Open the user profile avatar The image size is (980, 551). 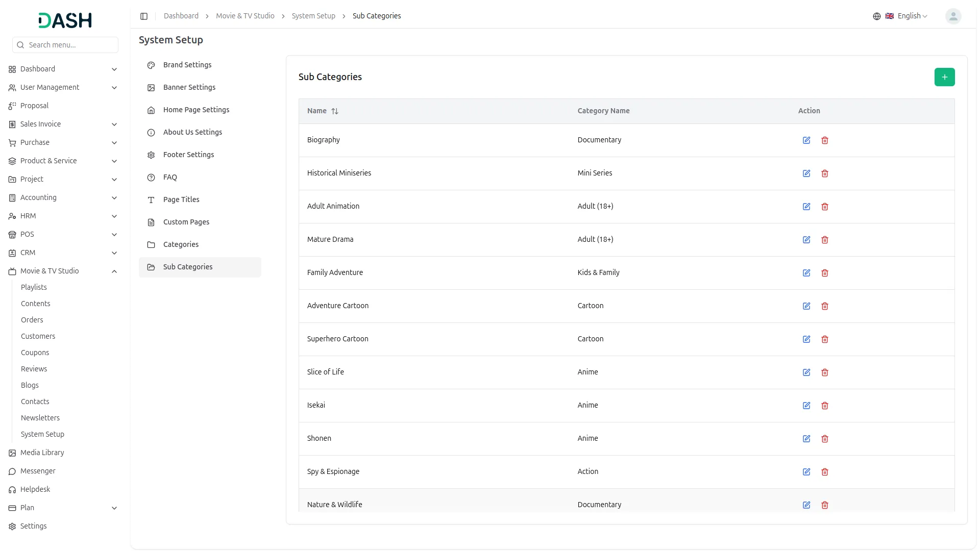coord(953,16)
